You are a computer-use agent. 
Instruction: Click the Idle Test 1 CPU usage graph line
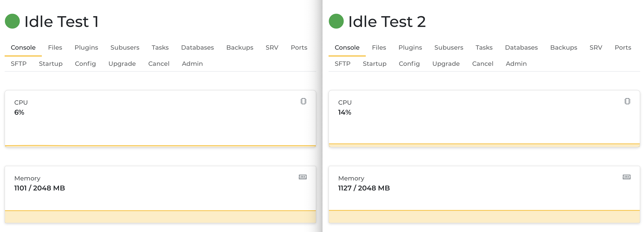[160, 145]
